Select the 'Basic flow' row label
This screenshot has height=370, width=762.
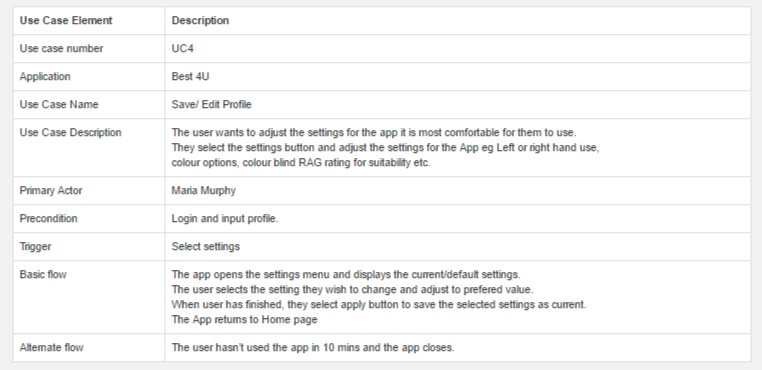[x=43, y=274]
